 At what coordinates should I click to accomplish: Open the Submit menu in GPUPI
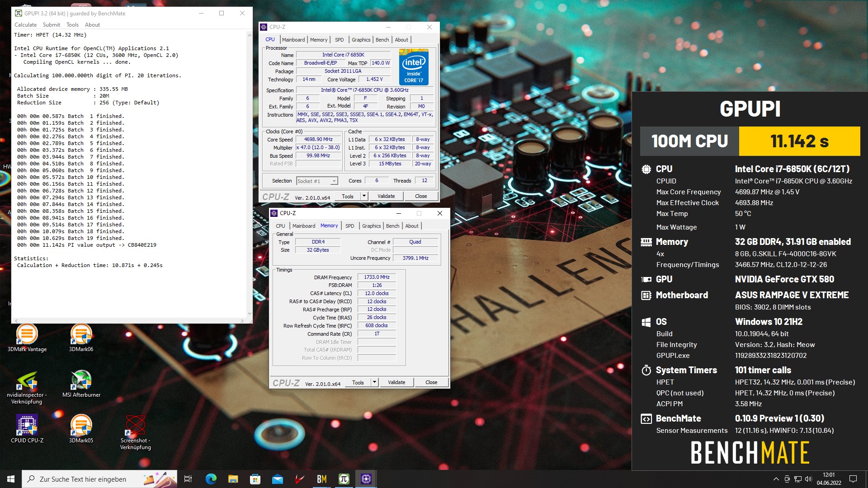51,25
